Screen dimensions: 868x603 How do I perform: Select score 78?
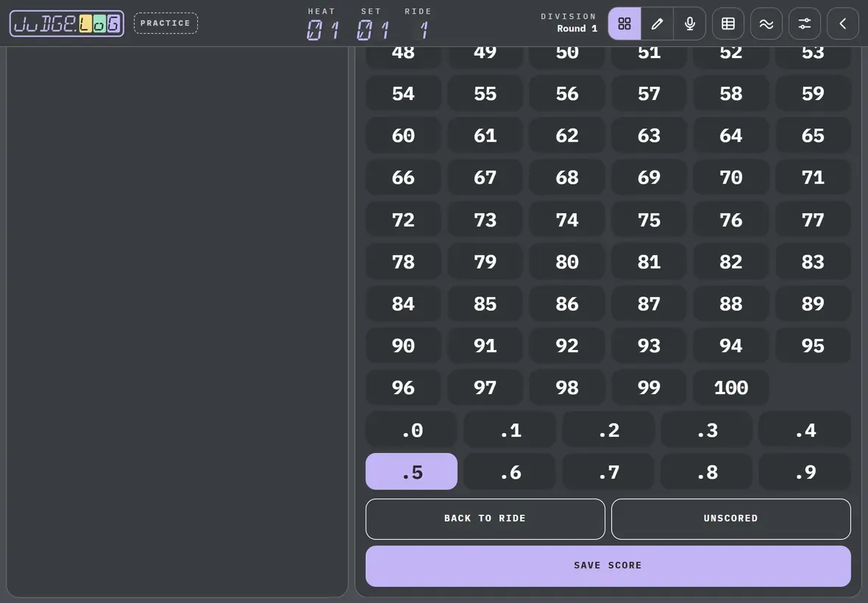tap(403, 261)
